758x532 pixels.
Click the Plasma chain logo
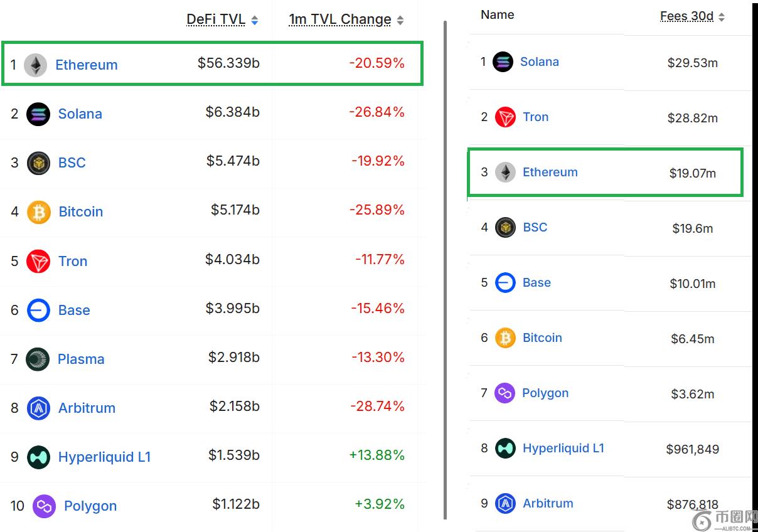click(38, 359)
